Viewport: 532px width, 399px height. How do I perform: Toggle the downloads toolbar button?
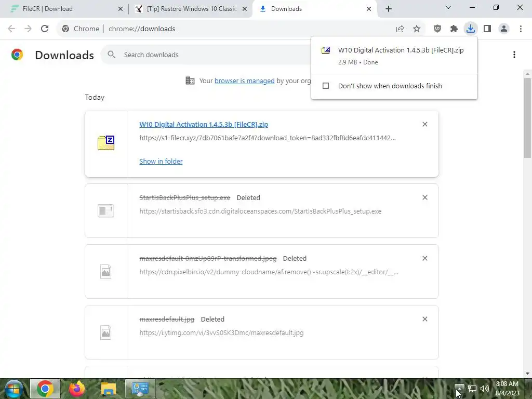[471, 29]
